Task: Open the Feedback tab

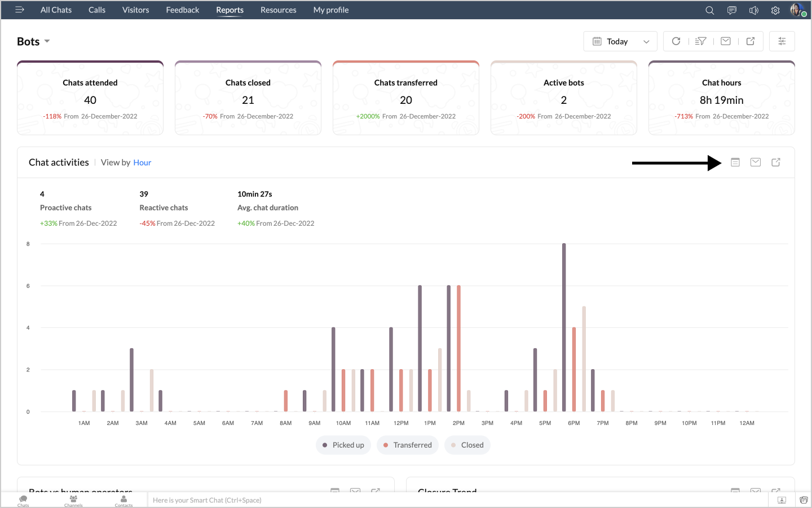Action: pos(182,10)
